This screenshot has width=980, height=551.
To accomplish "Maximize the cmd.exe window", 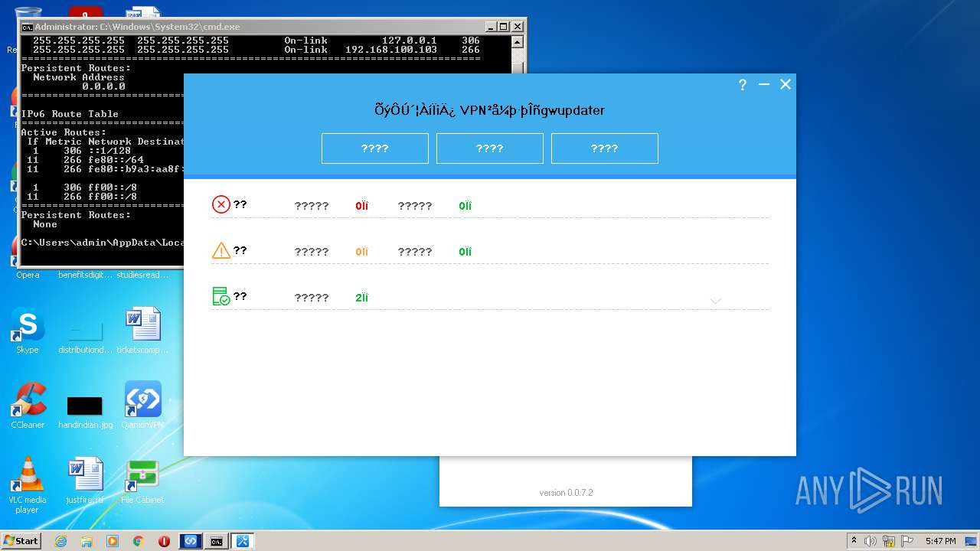I will (x=503, y=27).
